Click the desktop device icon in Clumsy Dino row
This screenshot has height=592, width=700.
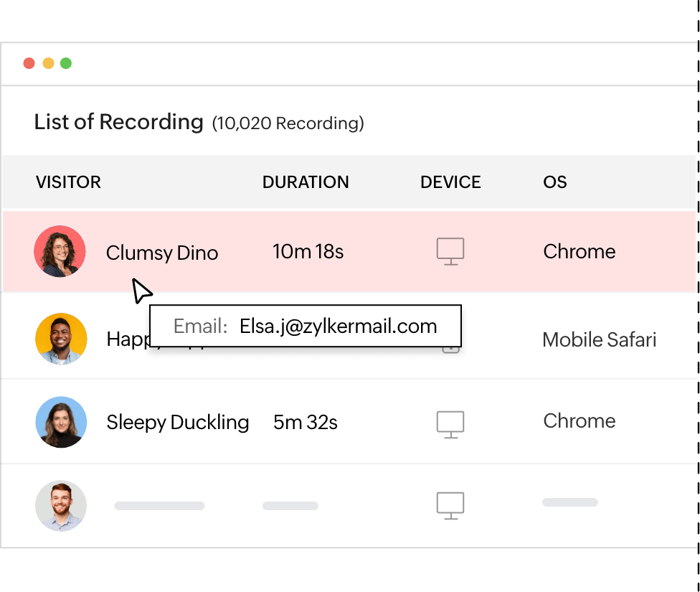pos(450,251)
